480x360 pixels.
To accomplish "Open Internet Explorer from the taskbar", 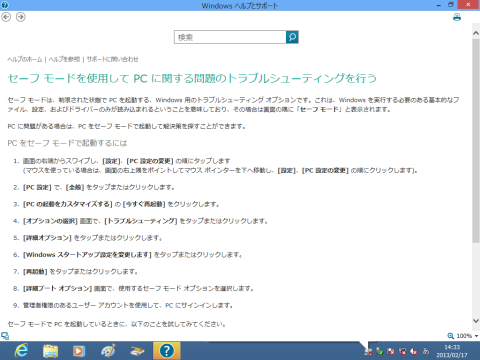I will [22, 351].
